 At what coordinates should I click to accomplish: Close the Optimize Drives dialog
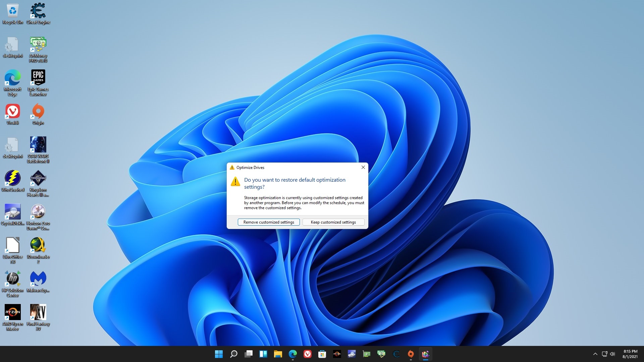[x=363, y=167]
